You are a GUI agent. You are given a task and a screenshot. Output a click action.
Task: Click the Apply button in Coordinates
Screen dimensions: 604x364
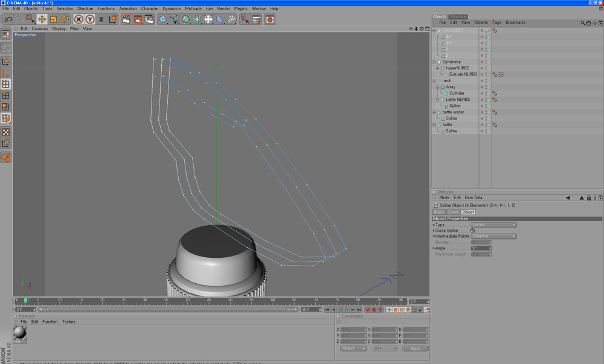(416, 348)
